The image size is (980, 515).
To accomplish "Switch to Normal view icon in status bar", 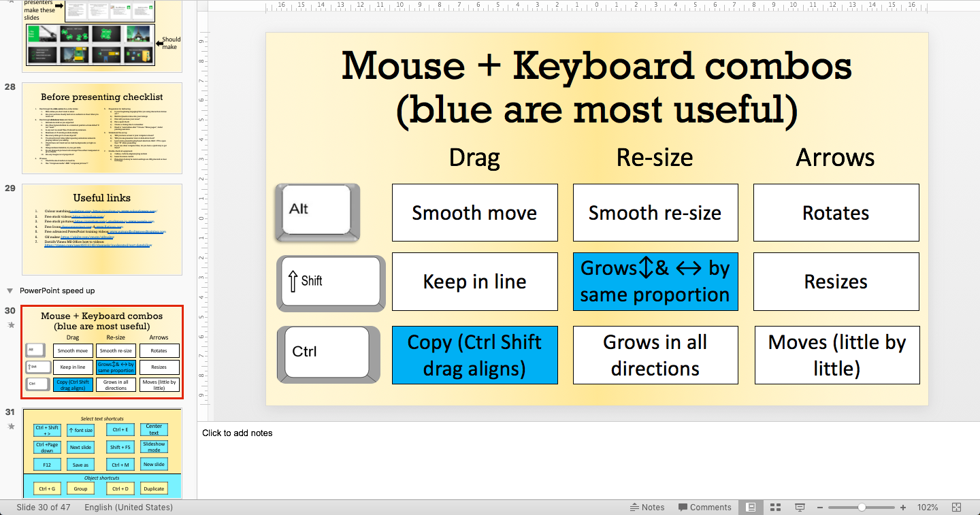I will coord(751,507).
